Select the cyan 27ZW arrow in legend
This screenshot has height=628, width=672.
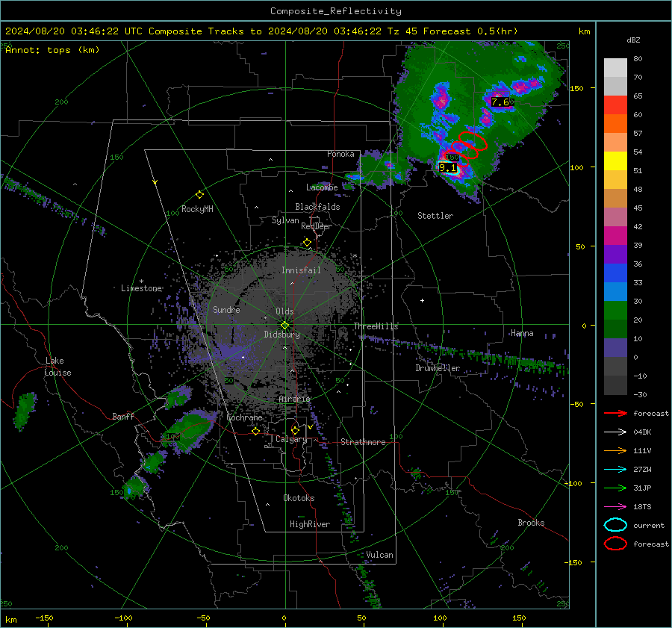tap(615, 469)
